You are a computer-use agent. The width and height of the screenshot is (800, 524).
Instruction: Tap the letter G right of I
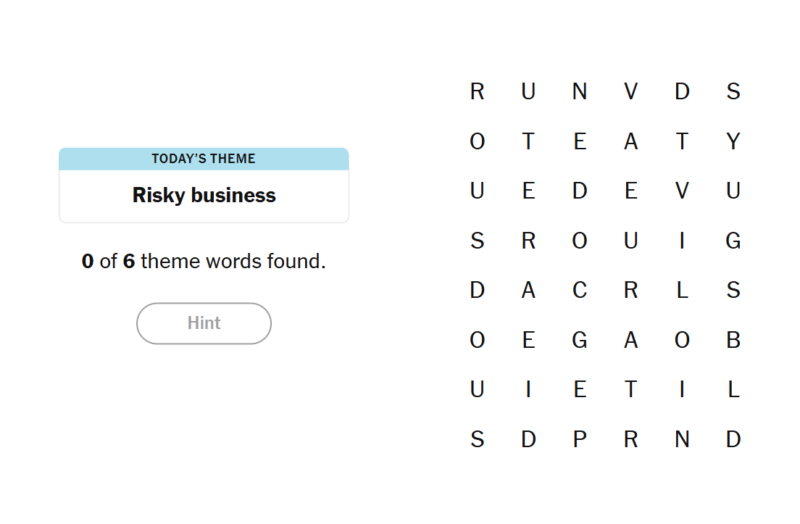click(733, 241)
